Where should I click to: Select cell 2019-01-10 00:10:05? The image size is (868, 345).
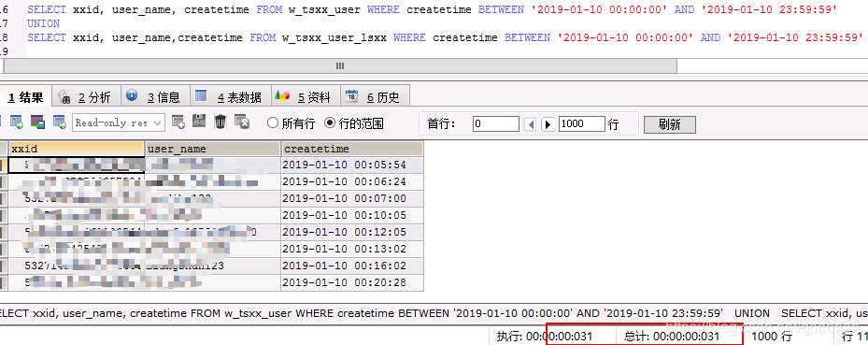352,215
